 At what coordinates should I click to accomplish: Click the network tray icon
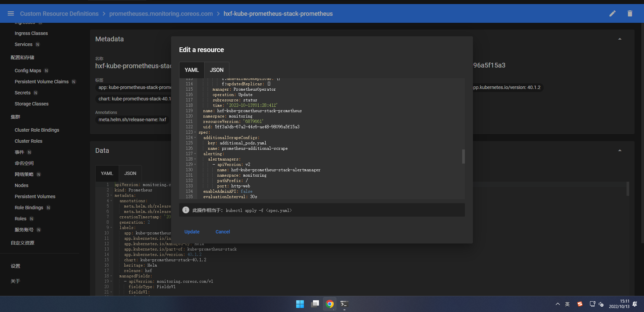[592, 304]
